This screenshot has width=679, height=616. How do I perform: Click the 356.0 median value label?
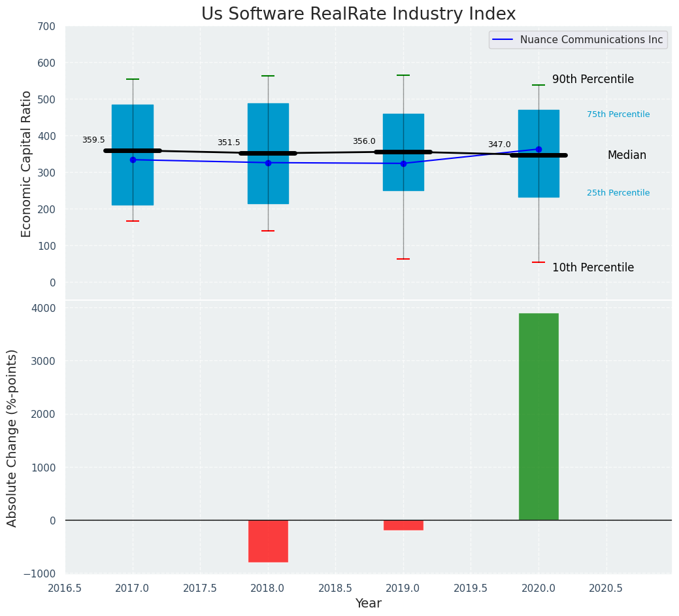364,141
